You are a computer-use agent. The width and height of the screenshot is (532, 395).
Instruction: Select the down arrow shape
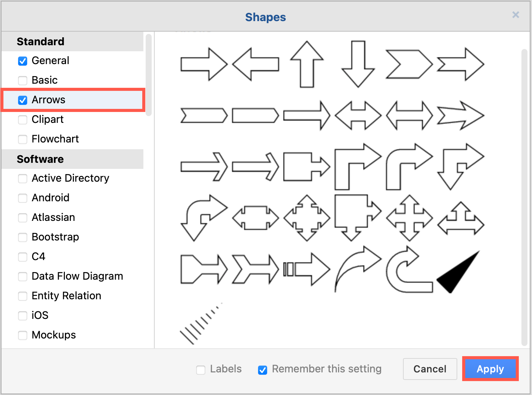358,64
